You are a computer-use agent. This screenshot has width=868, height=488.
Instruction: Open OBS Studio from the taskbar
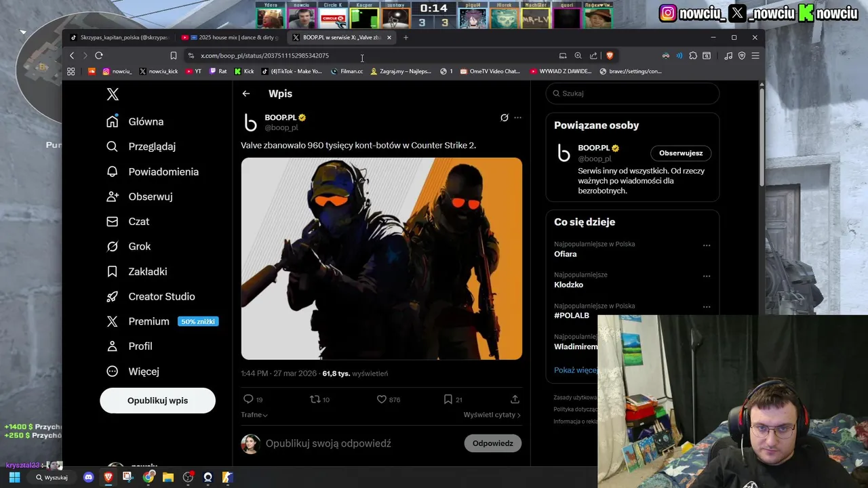point(188,477)
